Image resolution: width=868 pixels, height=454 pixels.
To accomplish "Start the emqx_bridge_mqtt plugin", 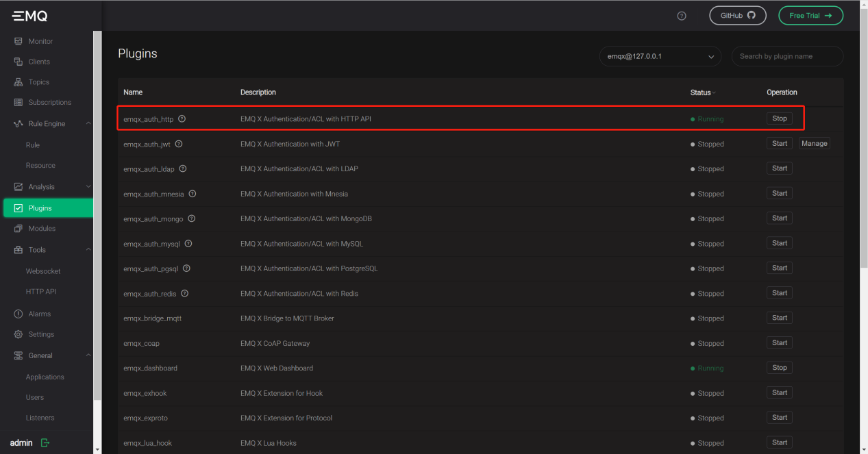I will click(x=780, y=318).
